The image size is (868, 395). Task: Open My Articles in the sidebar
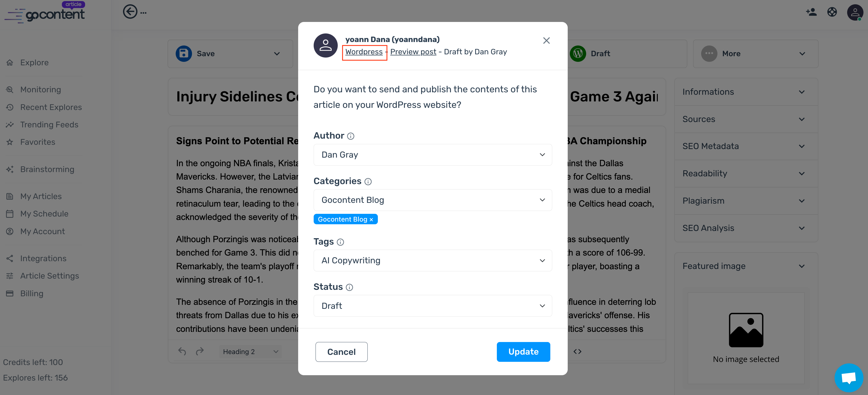[x=41, y=196]
